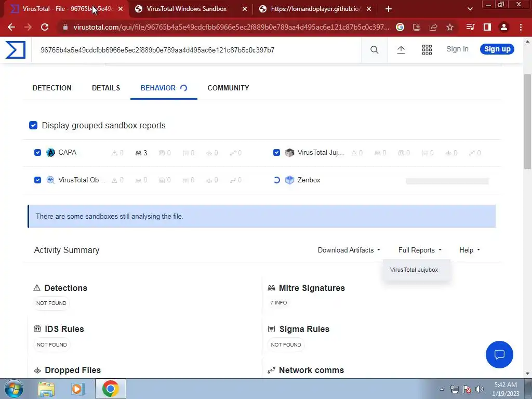532x399 pixels.
Task: Click NOT FOUND badge under Detections
Action: [51, 303]
